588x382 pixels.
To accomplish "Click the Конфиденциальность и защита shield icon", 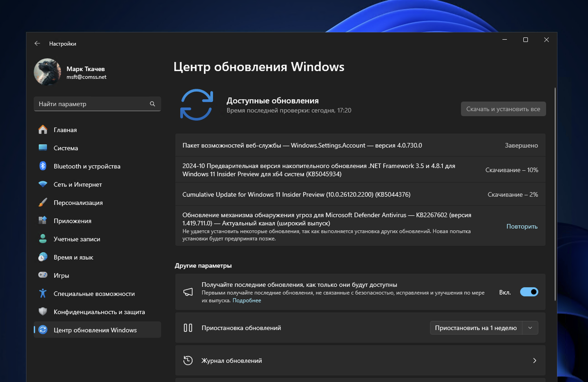I will [43, 312].
